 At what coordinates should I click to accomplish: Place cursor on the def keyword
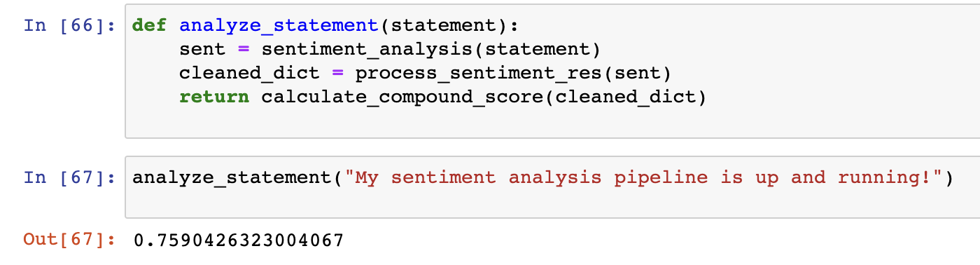150,26
